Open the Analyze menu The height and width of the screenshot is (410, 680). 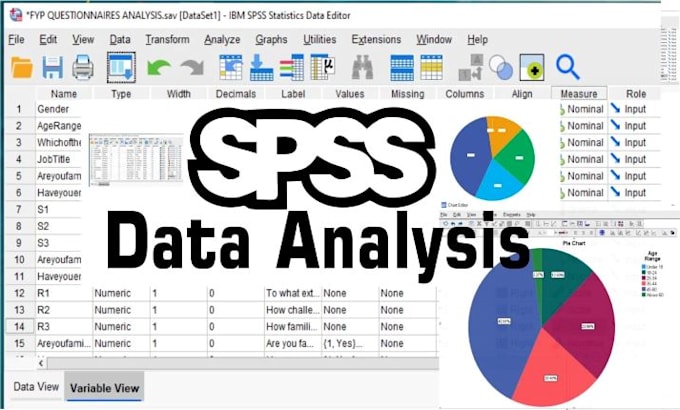click(x=222, y=39)
